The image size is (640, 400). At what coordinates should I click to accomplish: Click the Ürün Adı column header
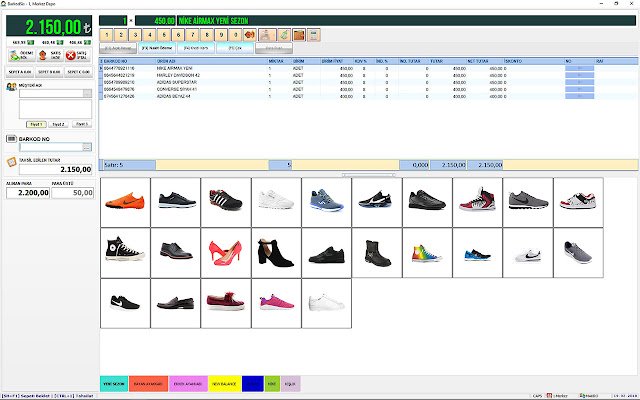click(211, 61)
